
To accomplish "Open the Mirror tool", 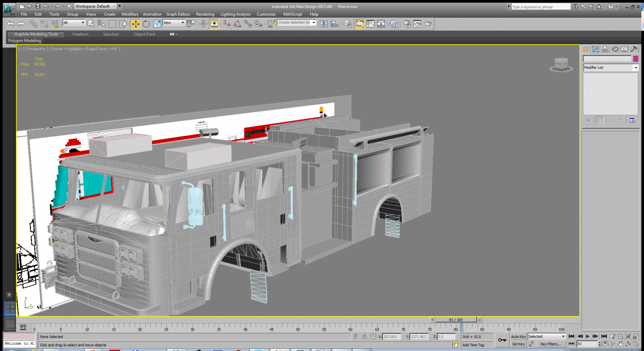I will (324, 24).
